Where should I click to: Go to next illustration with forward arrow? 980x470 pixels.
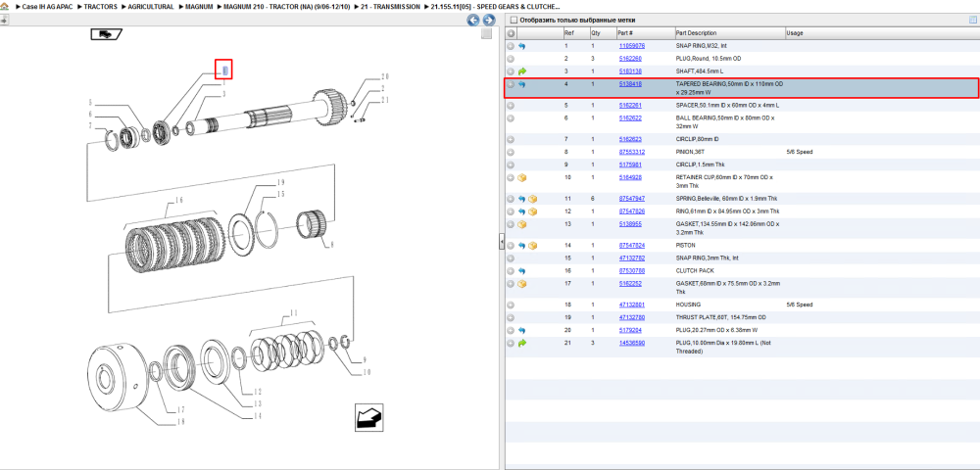pos(489,20)
